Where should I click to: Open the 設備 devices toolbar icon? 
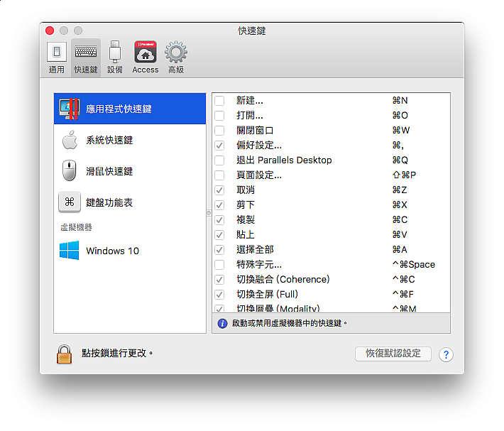click(x=115, y=51)
